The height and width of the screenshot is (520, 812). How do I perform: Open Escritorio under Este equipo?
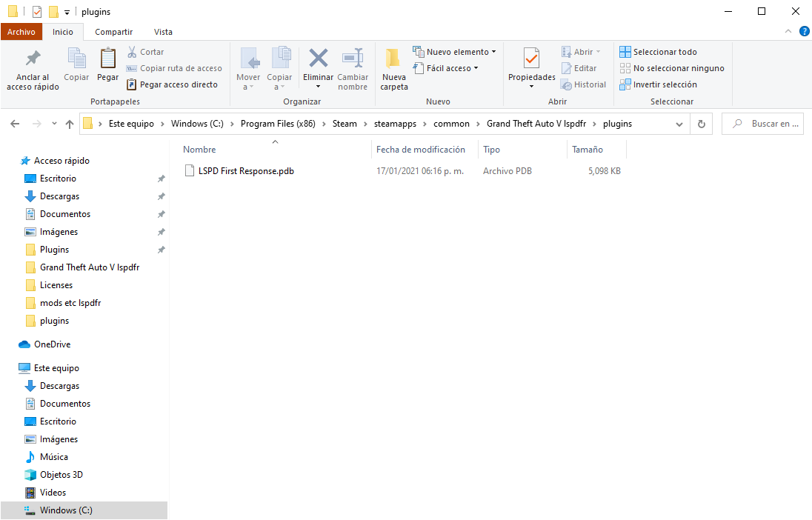pos(58,421)
